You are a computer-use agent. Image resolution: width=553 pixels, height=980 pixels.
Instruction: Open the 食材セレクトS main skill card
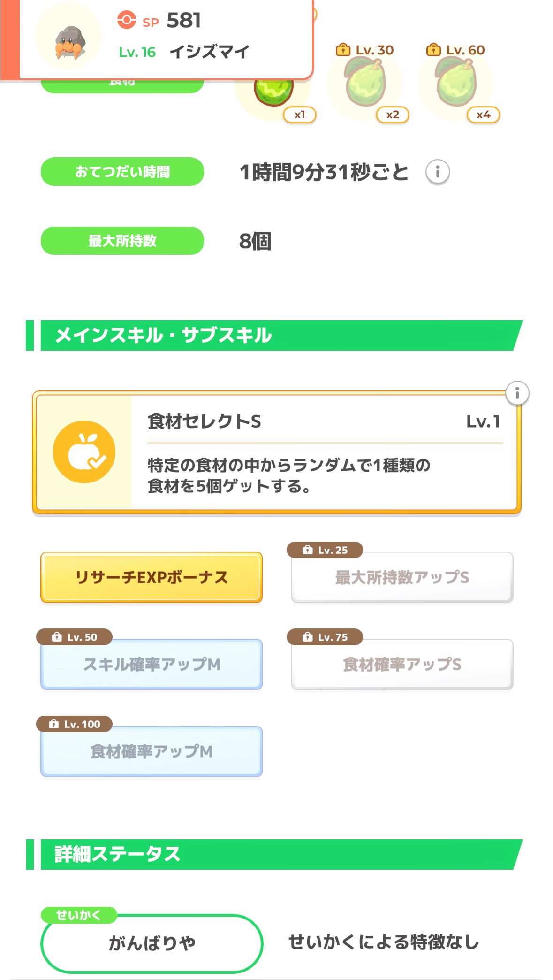click(323, 452)
